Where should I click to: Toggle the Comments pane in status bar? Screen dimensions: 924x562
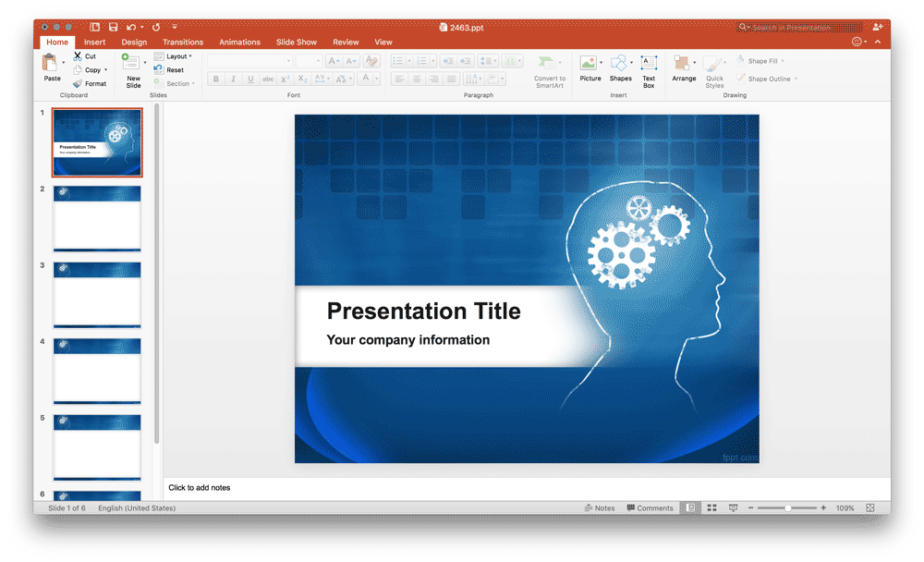point(650,508)
